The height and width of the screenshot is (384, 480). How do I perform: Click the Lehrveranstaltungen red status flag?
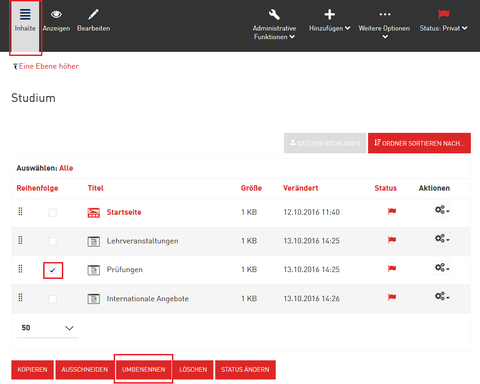pyautogui.click(x=392, y=240)
